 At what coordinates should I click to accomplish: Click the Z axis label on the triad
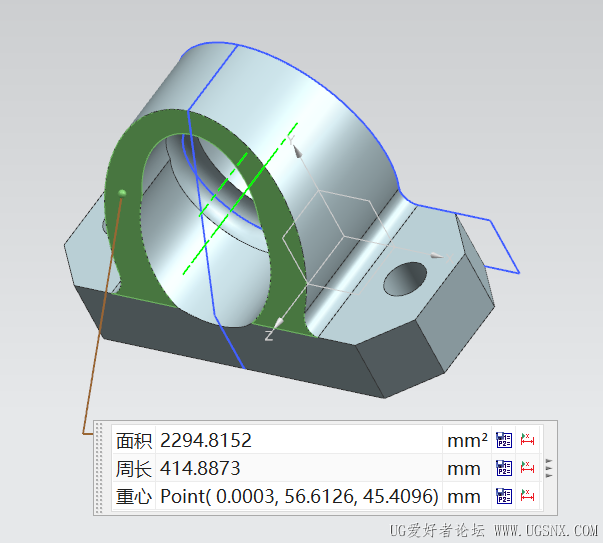point(269,335)
